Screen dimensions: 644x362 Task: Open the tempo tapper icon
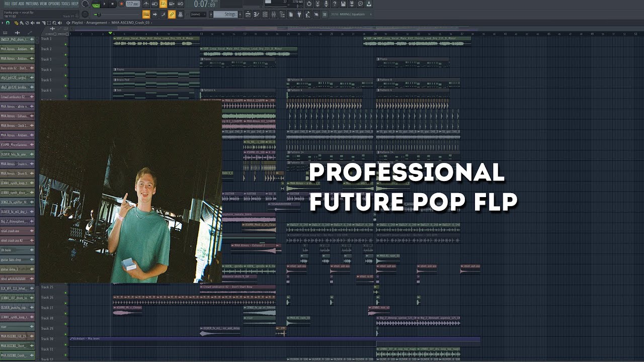[307, 14]
